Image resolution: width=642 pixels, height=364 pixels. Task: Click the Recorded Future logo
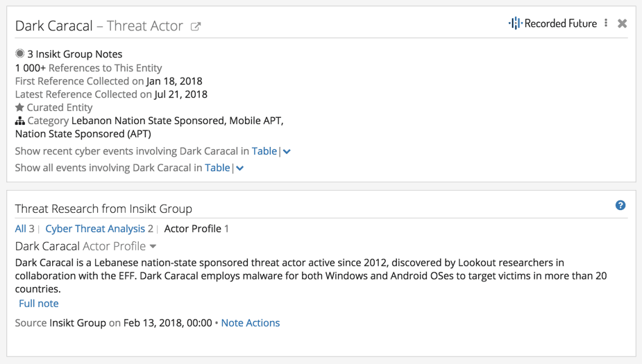click(552, 24)
